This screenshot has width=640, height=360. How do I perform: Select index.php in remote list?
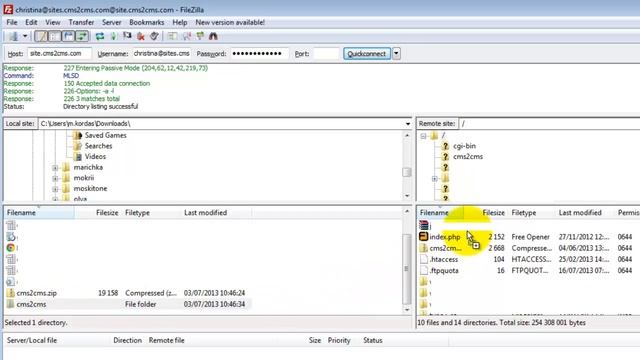pyautogui.click(x=444, y=237)
